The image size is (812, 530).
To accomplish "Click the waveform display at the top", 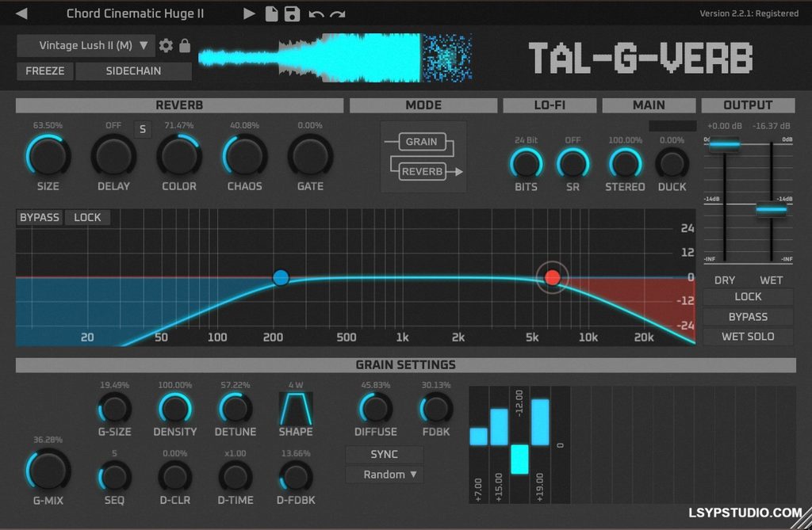I will tap(335, 58).
